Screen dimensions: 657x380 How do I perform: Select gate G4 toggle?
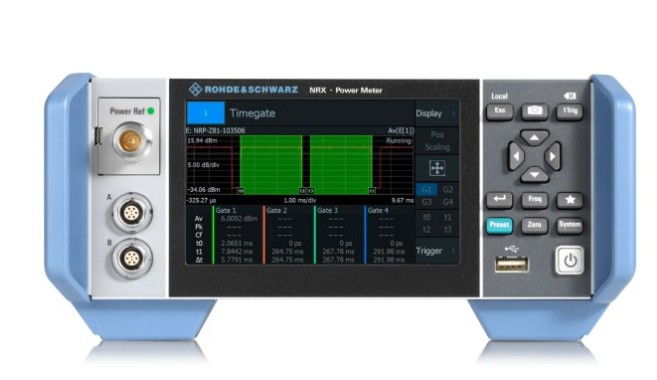coord(448,202)
